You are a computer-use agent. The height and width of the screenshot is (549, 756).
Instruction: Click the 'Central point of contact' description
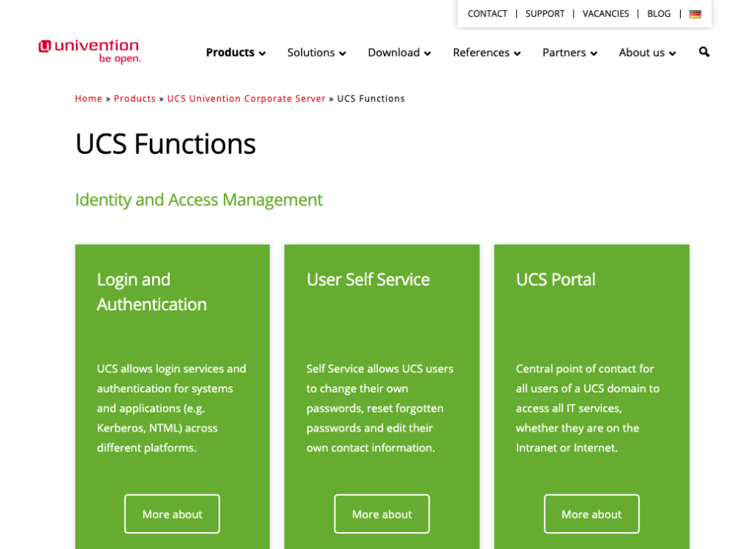click(x=588, y=408)
